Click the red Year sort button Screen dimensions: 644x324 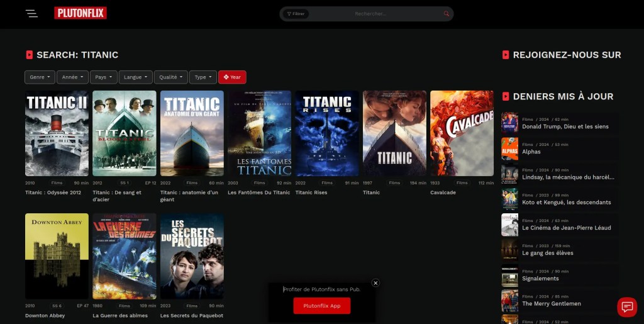pos(232,77)
